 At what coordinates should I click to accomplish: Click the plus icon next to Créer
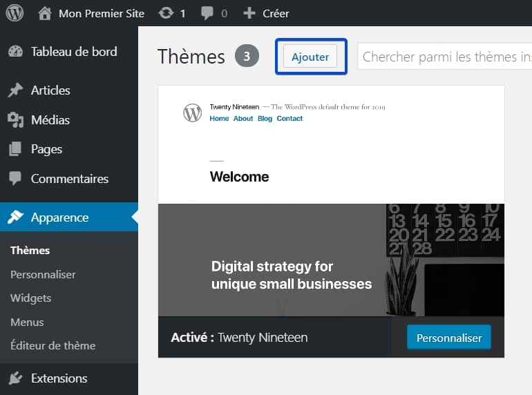click(x=249, y=13)
